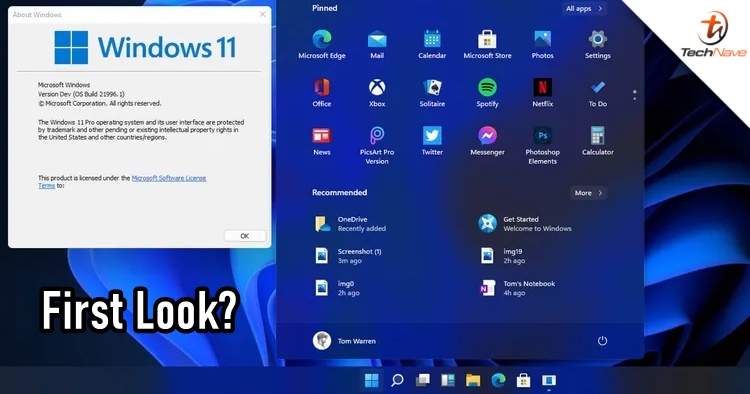This screenshot has height=394, width=750.
Task: Open the Microsoft Store taskbar icon
Action: (x=524, y=380)
